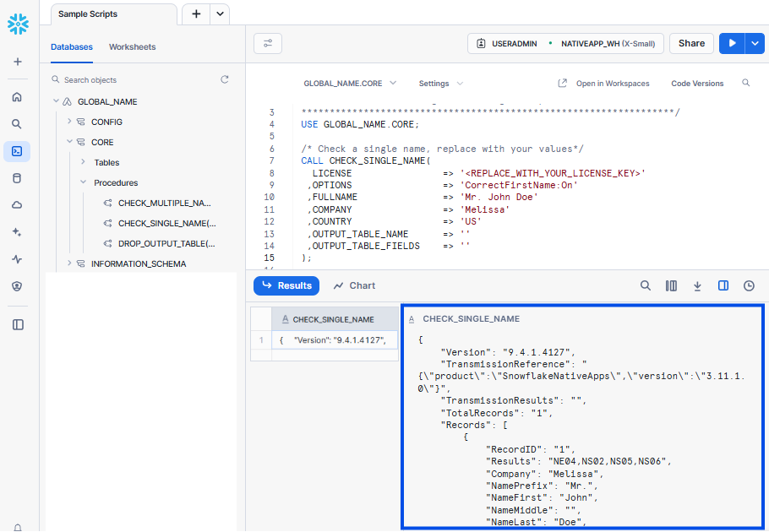Click the Share button

[691, 44]
